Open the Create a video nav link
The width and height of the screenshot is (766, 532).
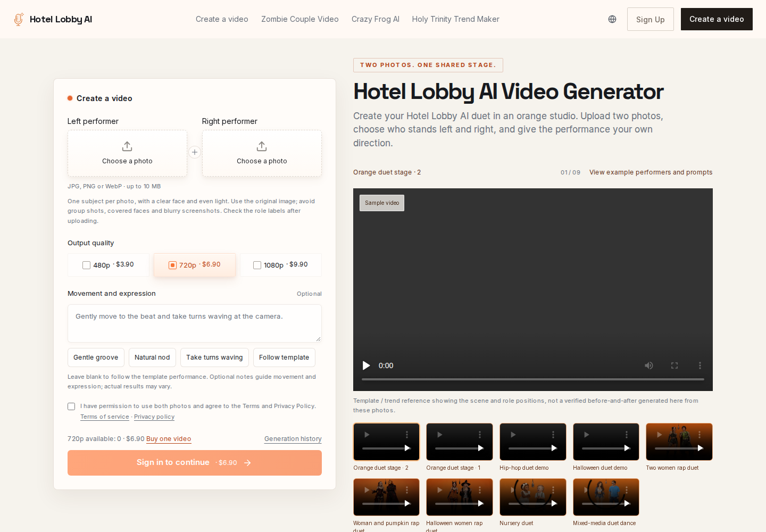click(222, 19)
